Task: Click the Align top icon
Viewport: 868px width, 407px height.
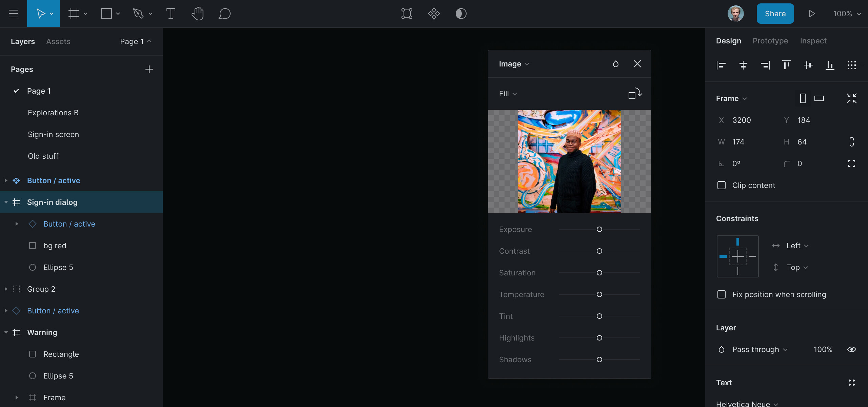Action: coord(786,65)
